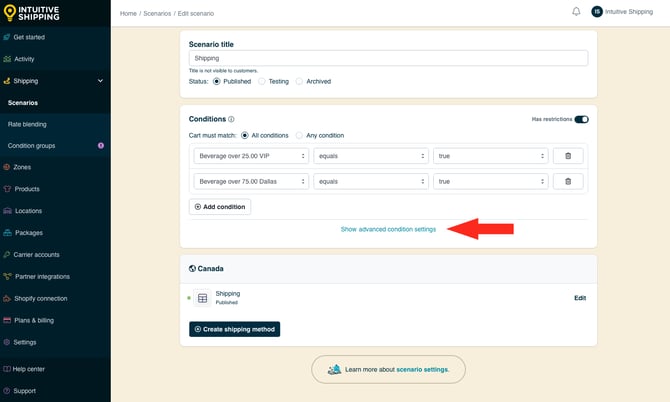Collapse the Shipping menu chevron
670x402 pixels.
click(100, 81)
